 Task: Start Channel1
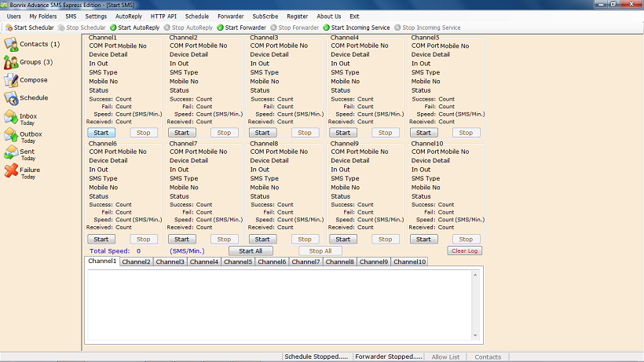(x=101, y=133)
